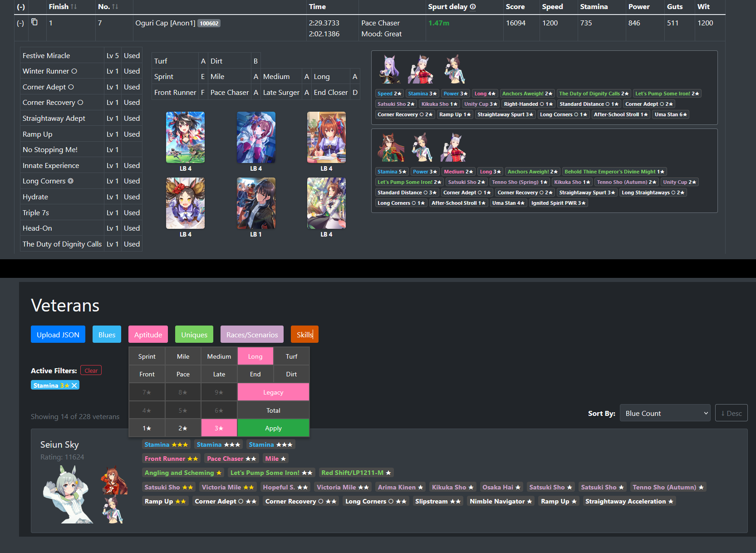Screen dimensions: 756x553
Task: Choose the 2★ star level
Action: click(x=183, y=428)
